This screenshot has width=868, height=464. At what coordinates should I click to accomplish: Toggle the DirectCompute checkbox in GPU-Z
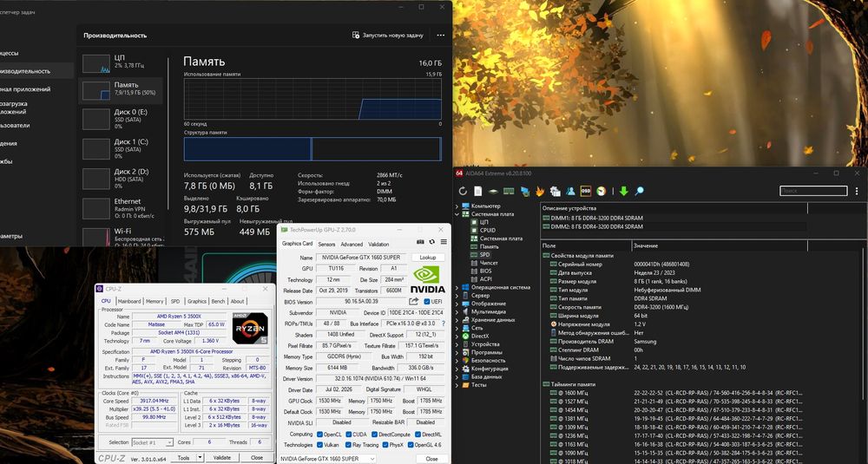(x=375, y=435)
